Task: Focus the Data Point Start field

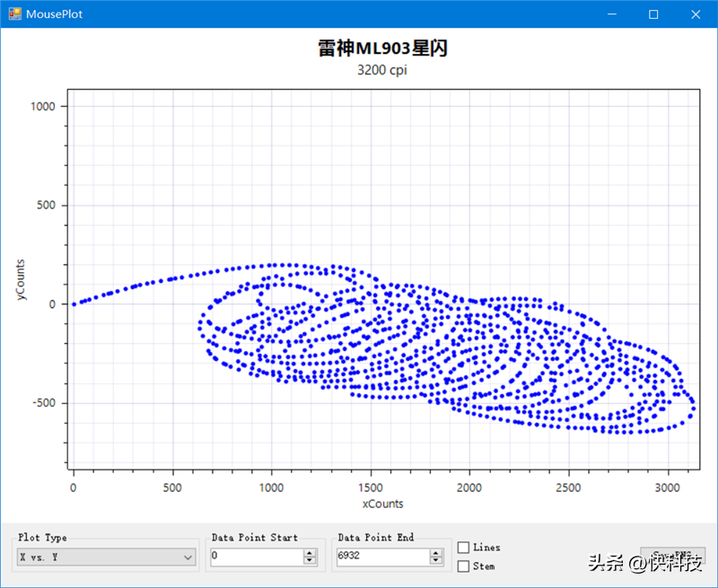Action: pyautogui.click(x=257, y=556)
